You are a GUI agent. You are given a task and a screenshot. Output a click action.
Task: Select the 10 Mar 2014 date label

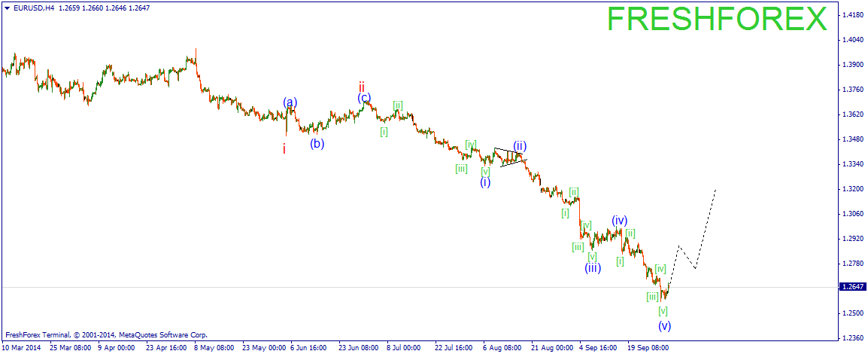point(22,348)
